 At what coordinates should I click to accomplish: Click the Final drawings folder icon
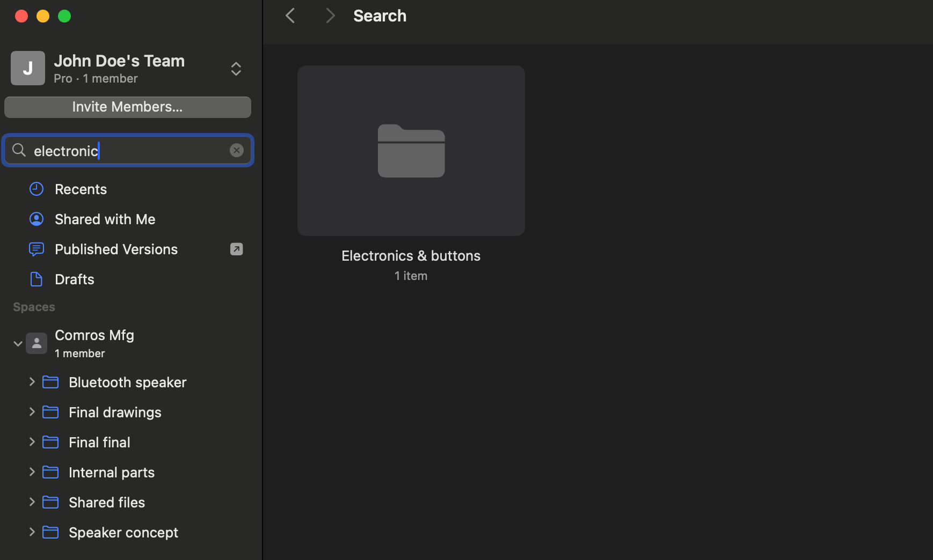tap(50, 412)
